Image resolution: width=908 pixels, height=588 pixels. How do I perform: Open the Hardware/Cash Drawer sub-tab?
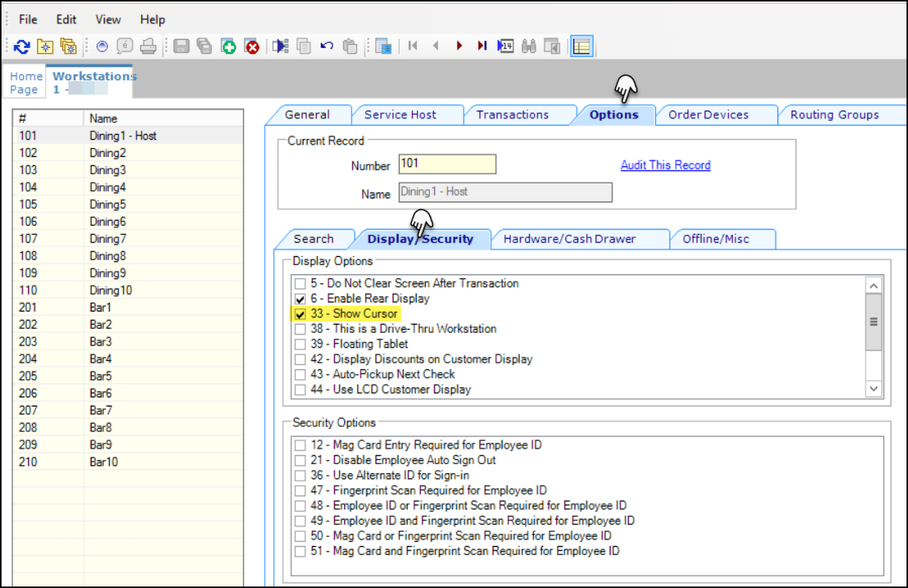pyautogui.click(x=569, y=239)
